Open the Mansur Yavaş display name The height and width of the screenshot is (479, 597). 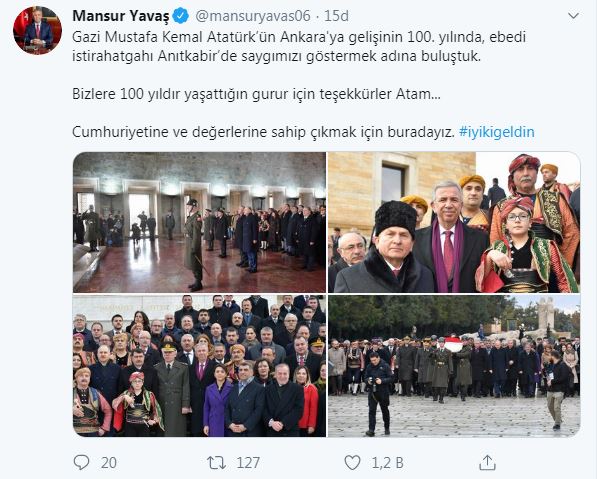(x=121, y=16)
